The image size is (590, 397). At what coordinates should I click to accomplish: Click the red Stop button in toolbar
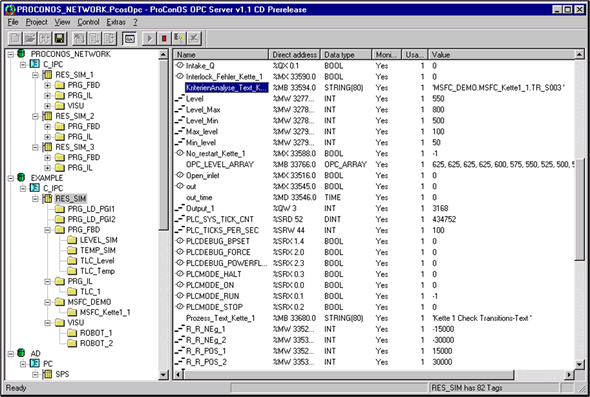tap(164, 38)
